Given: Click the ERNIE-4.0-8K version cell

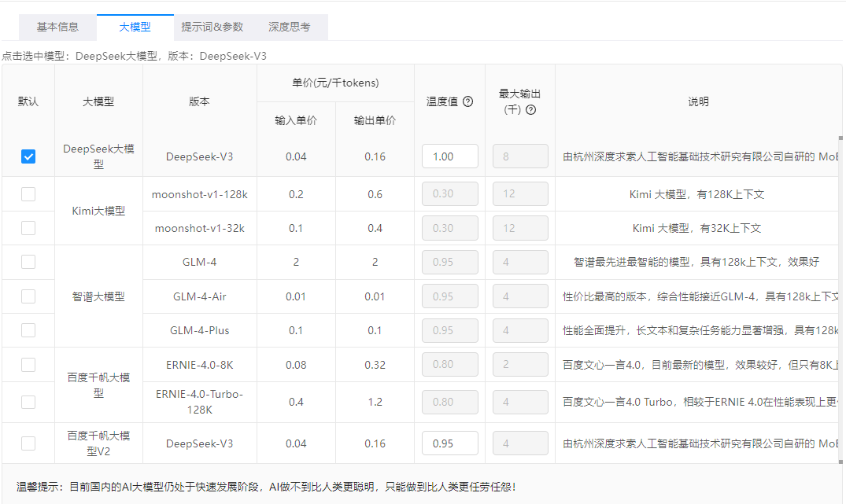Looking at the screenshot, I should (x=200, y=365).
